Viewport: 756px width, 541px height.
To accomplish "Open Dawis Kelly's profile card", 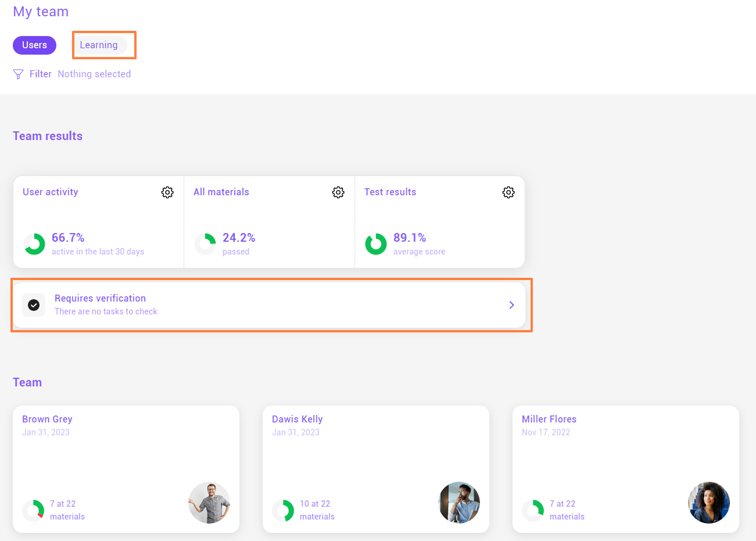I will coord(376,469).
